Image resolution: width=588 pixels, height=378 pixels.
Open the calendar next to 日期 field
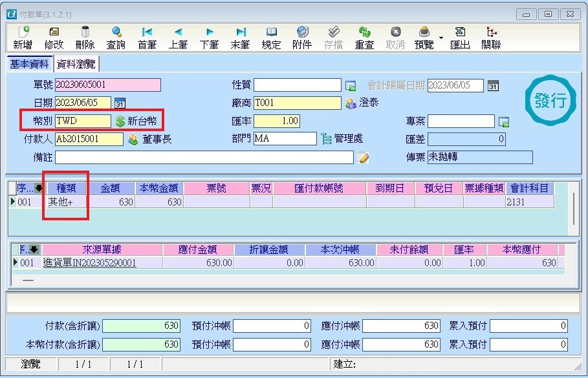click(x=120, y=103)
